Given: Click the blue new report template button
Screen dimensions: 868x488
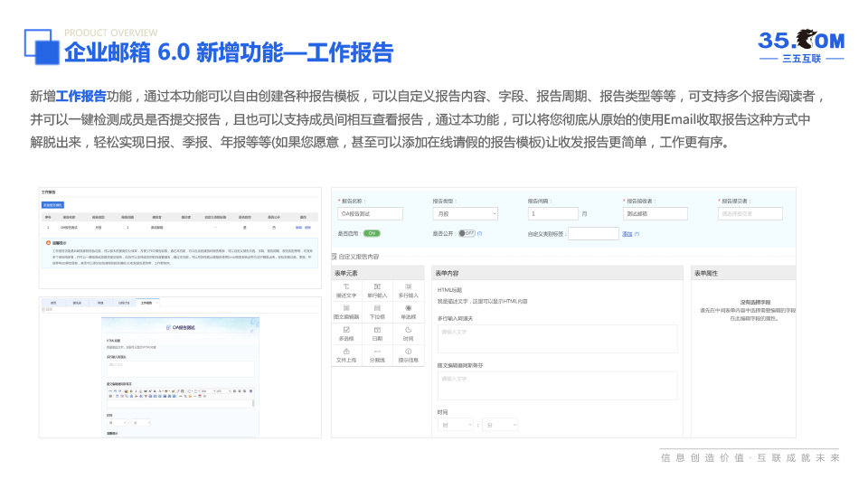Looking at the screenshot, I should click(x=52, y=206).
